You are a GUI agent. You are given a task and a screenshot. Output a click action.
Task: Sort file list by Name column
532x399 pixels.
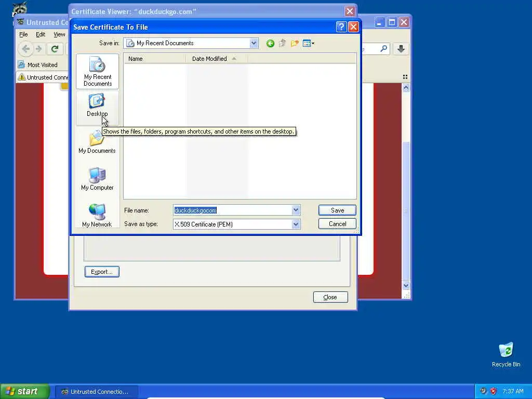pos(155,59)
